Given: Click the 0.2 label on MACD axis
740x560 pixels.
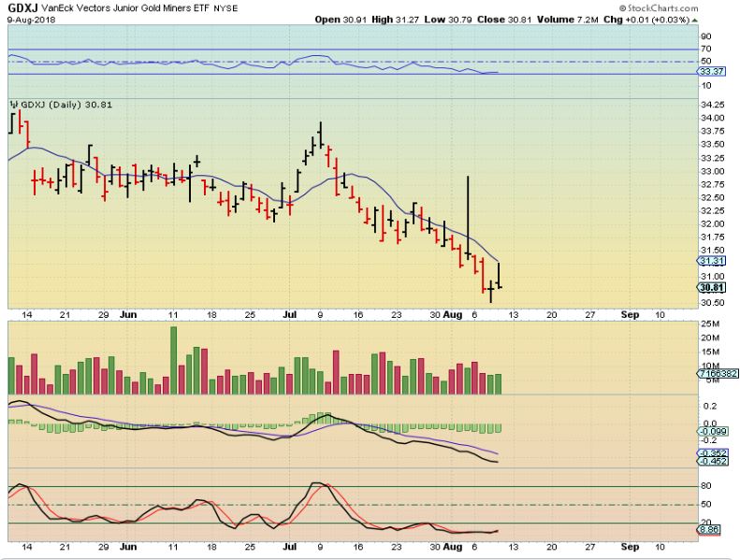Looking at the screenshot, I should coord(710,406).
